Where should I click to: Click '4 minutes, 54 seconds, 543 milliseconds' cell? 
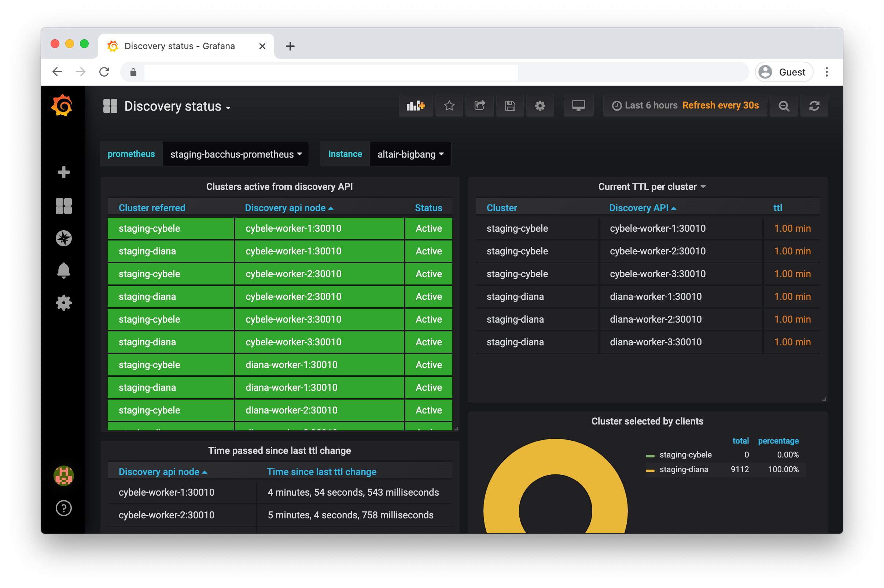tap(353, 492)
